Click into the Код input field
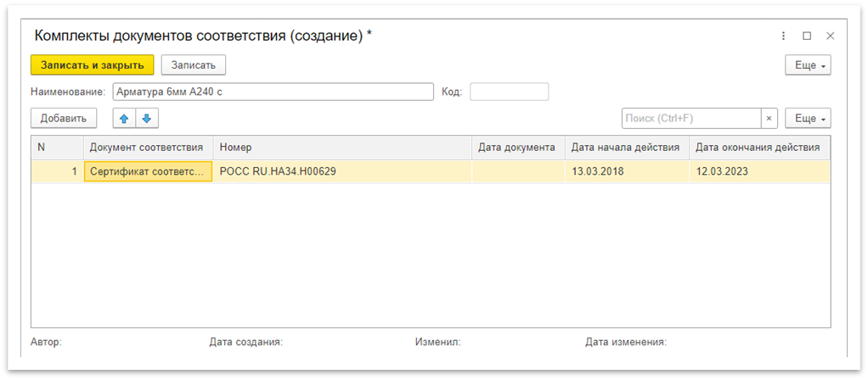Image resolution: width=868 pixels, height=380 pixels. (509, 92)
